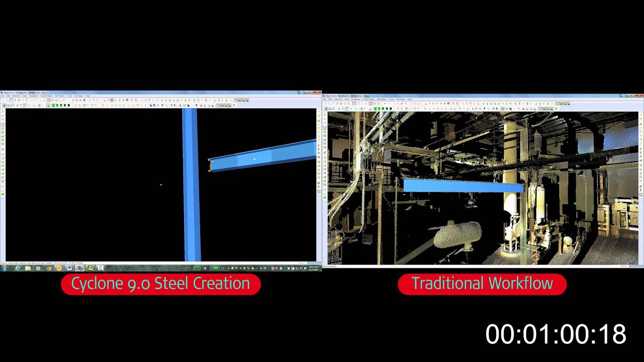Open Tools menu in left ModelSpace window
The height and width of the screenshot is (362, 644).
(69, 96)
